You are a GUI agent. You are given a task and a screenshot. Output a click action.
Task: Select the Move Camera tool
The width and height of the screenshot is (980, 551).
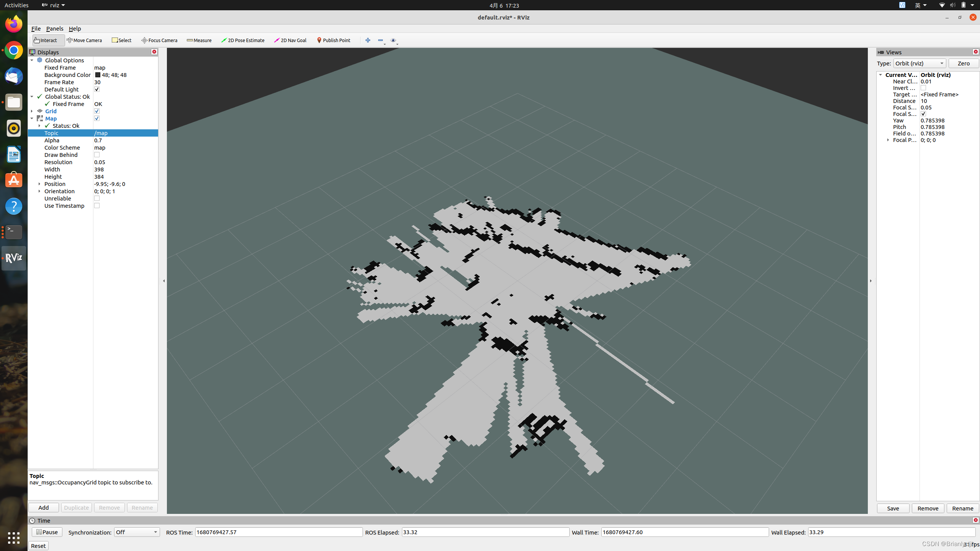click(x=84, y=40)
